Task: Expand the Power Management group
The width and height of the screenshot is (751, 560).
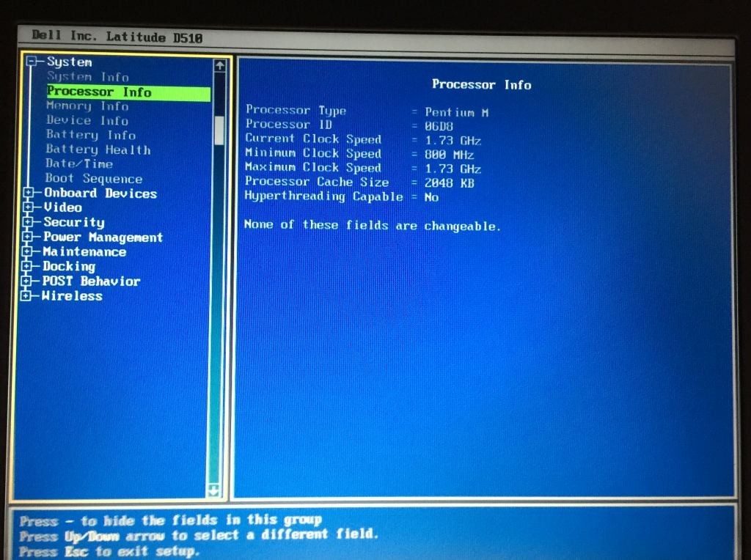Action: tap(27, 237)
